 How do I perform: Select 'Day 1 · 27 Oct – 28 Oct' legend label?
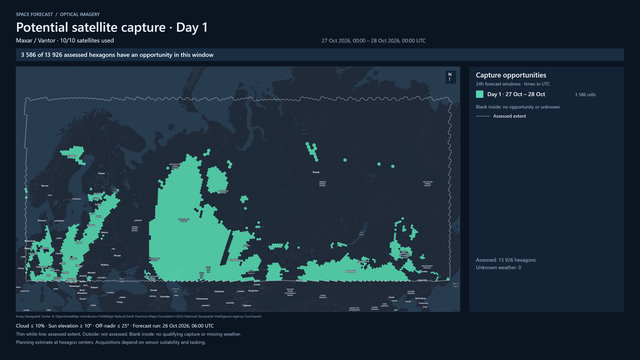click(x=516, y=94)
